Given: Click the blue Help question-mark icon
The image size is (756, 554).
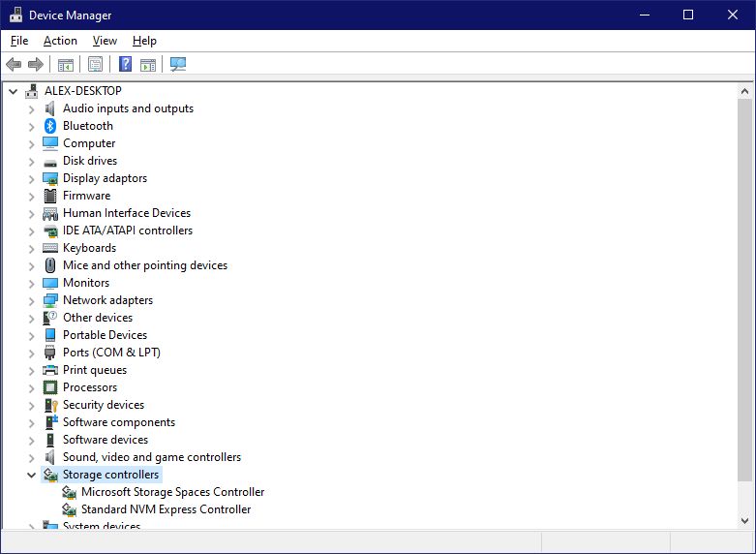Looking at the screenshot, I should [126, 64].
